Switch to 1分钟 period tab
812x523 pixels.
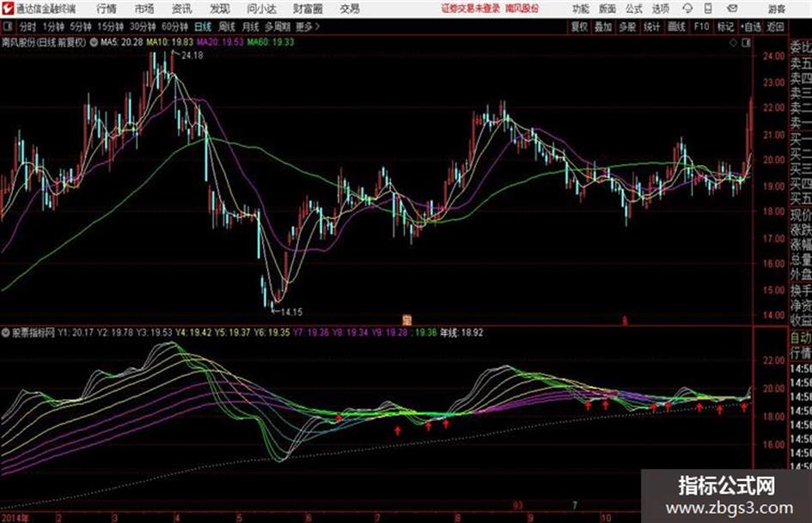pos(52,27)
